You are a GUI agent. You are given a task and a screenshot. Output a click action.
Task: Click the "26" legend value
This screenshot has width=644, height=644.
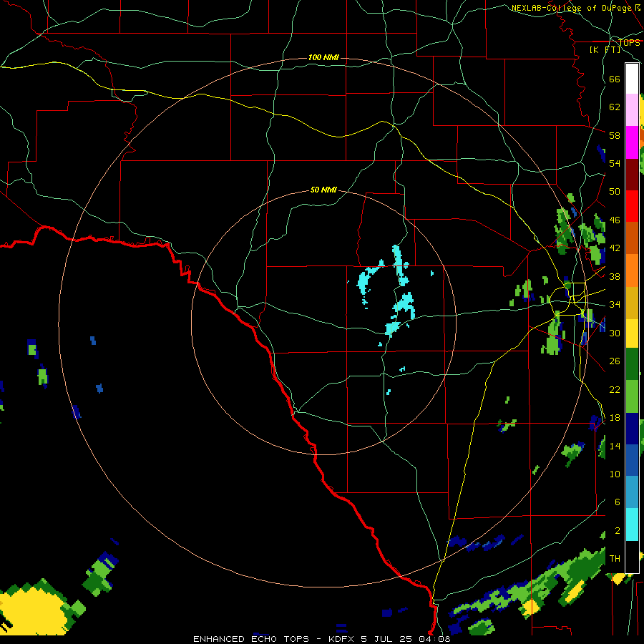pos(615,361)
